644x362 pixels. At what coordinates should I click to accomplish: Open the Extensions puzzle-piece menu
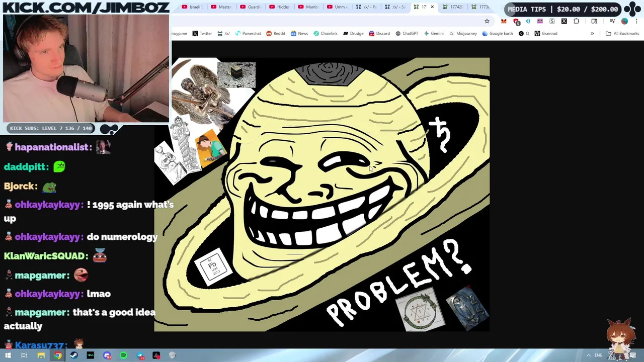pos(577,21)
